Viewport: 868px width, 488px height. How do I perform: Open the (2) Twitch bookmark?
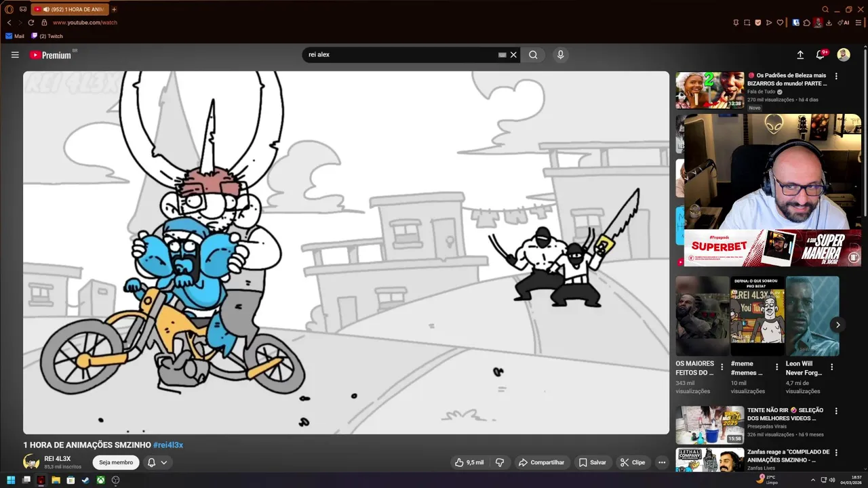click(47, 36)
